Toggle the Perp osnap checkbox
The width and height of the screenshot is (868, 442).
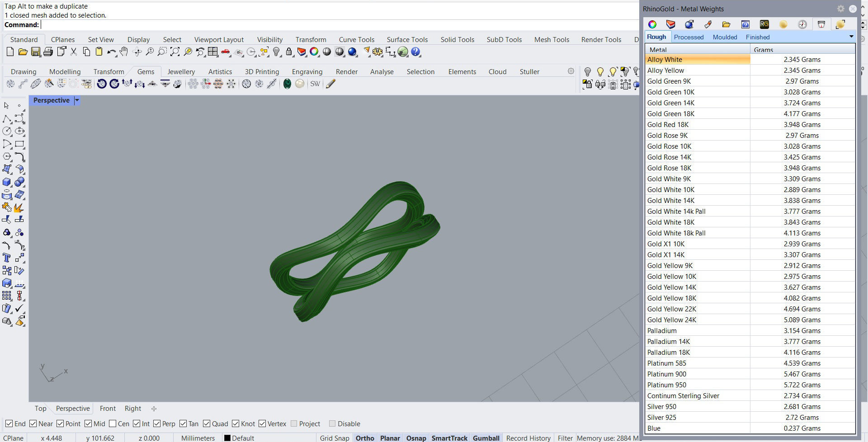[x=157, y=423]
